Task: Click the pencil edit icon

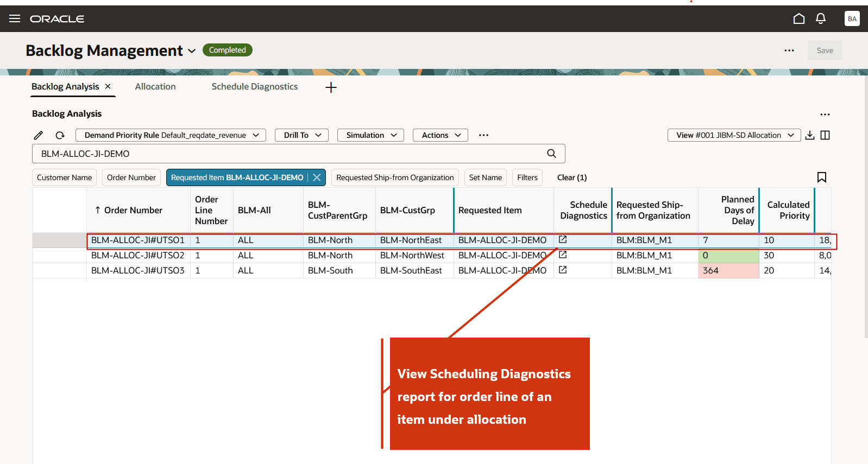Action: (39, 135)
